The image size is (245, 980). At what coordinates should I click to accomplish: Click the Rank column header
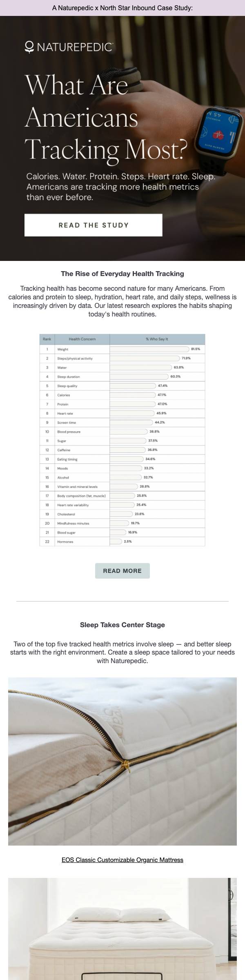[47, 339]
